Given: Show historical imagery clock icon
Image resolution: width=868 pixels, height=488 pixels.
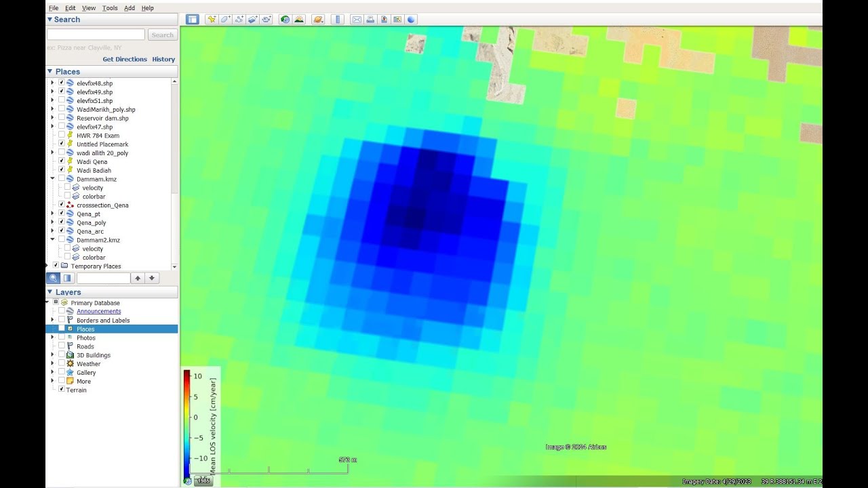Looking at the screenshot, I should point(285,20).
